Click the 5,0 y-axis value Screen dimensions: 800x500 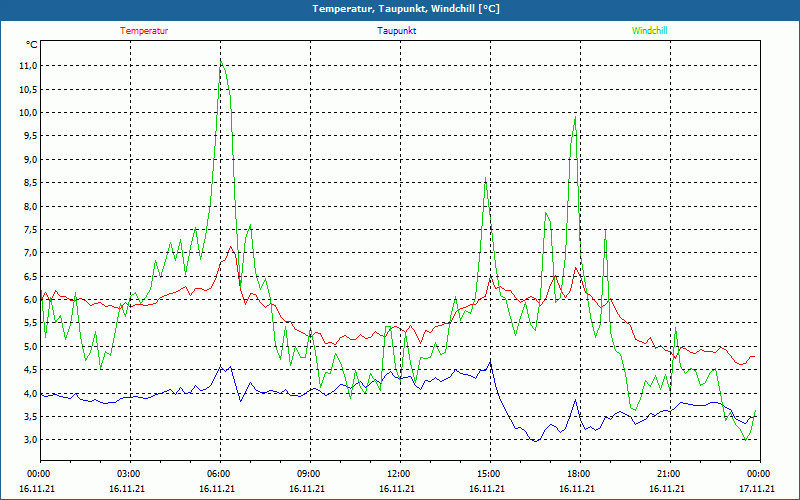[30, 346]
